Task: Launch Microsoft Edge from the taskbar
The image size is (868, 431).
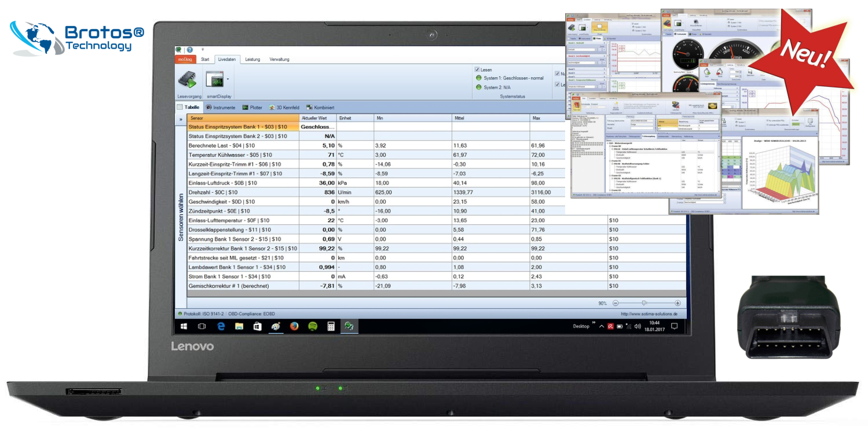Action: pyautogui.click(x=221, y=326)
